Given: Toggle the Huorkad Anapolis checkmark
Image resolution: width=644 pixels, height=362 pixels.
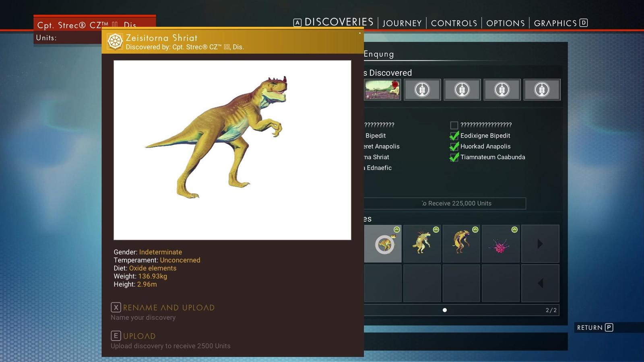Looking at the screenshot, I should [x=454, y=146].
